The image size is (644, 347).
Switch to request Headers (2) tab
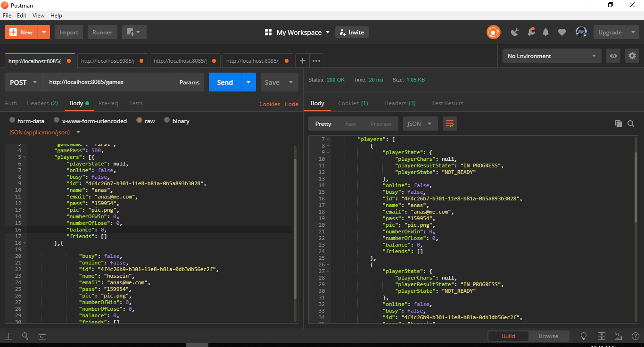(x=42, y=103)
